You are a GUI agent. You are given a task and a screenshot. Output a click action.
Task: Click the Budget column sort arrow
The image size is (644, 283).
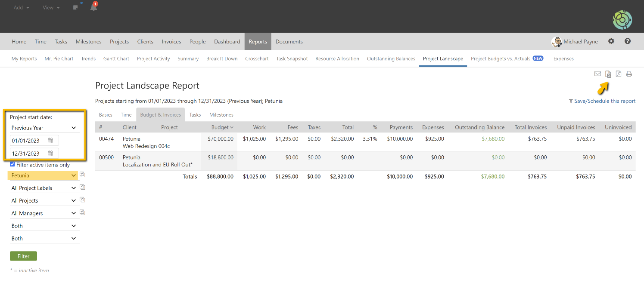(231, 127)
